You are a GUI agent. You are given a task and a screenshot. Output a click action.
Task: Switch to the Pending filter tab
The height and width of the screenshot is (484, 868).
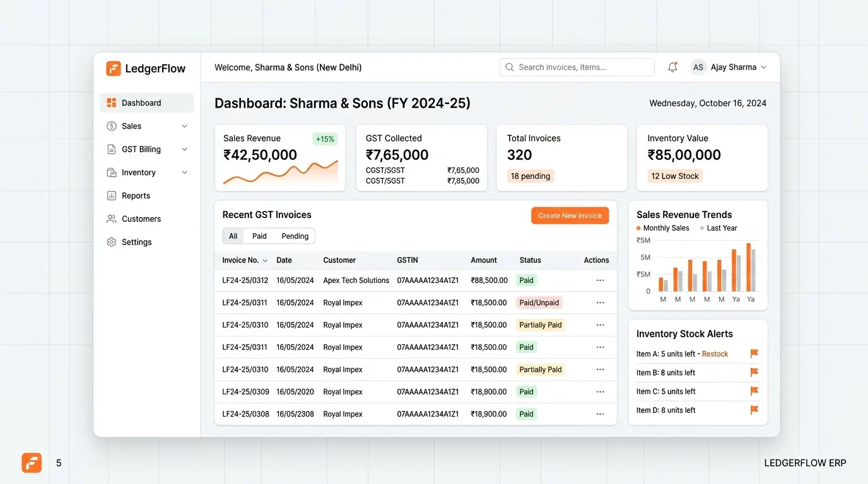tap(295, 236)
